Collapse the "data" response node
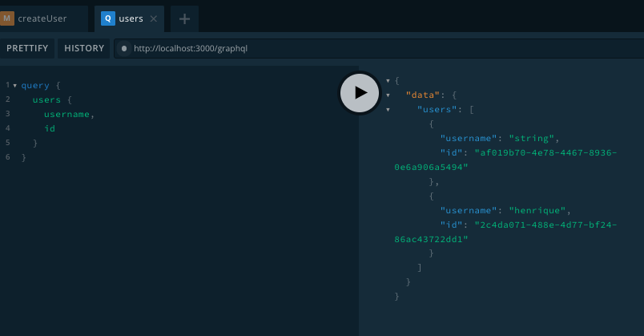Screen dimensions: 644x336 click(388, 95)
